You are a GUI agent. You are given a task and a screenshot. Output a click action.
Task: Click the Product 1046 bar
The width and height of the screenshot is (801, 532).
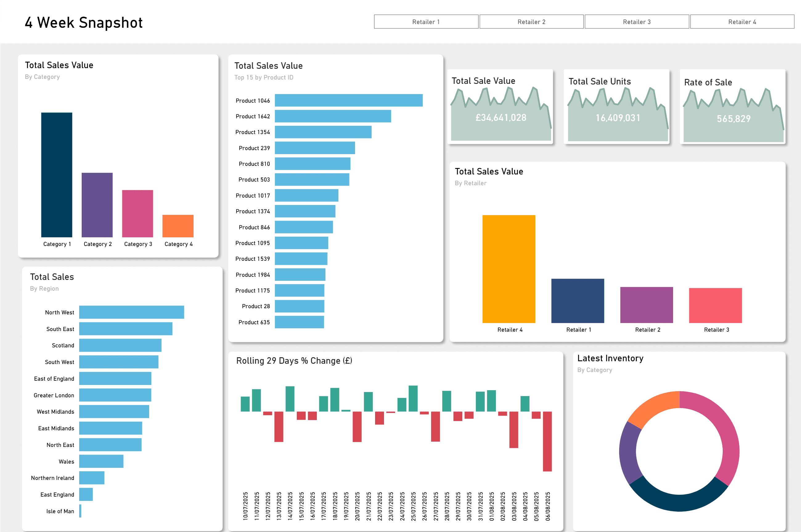coord(349,100)
